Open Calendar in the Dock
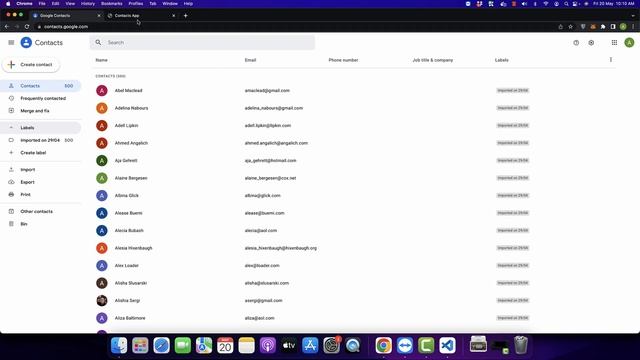This screenshot has width=640, height=360. 225,345
